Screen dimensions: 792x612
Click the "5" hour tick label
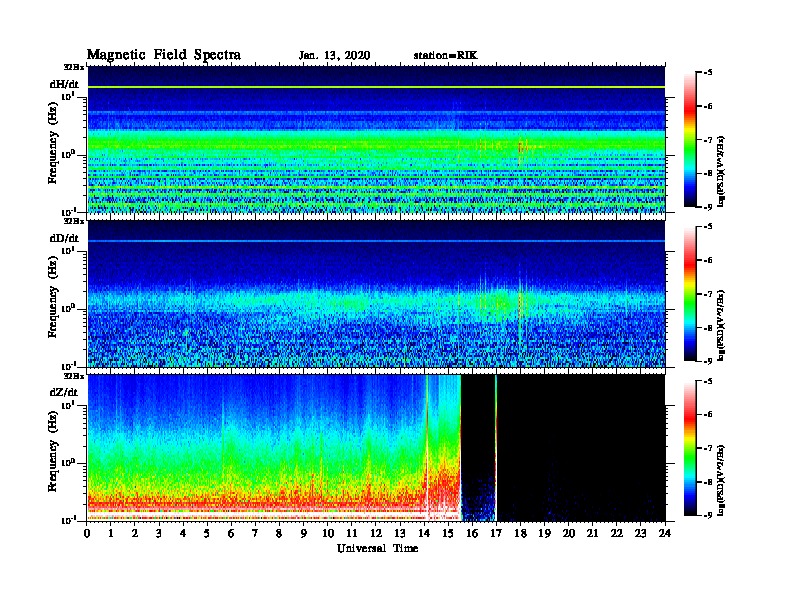click(x=207, y=533)
